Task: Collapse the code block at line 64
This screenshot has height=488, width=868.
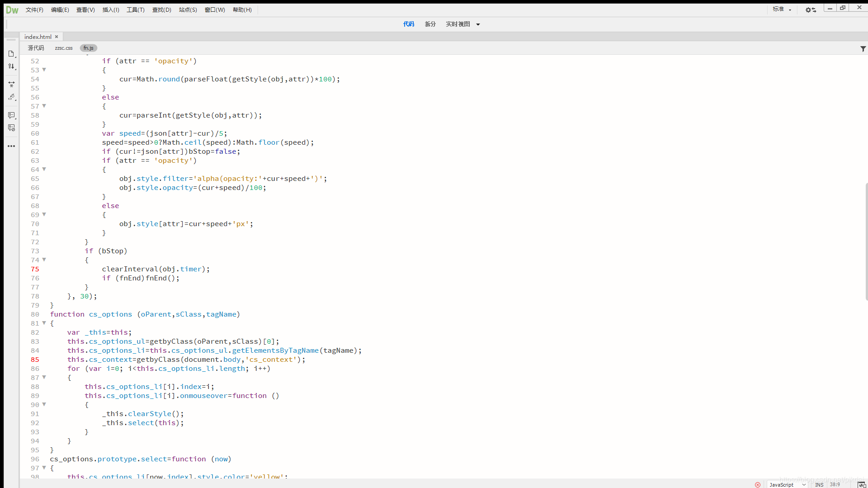Action: tap(44, 169)
